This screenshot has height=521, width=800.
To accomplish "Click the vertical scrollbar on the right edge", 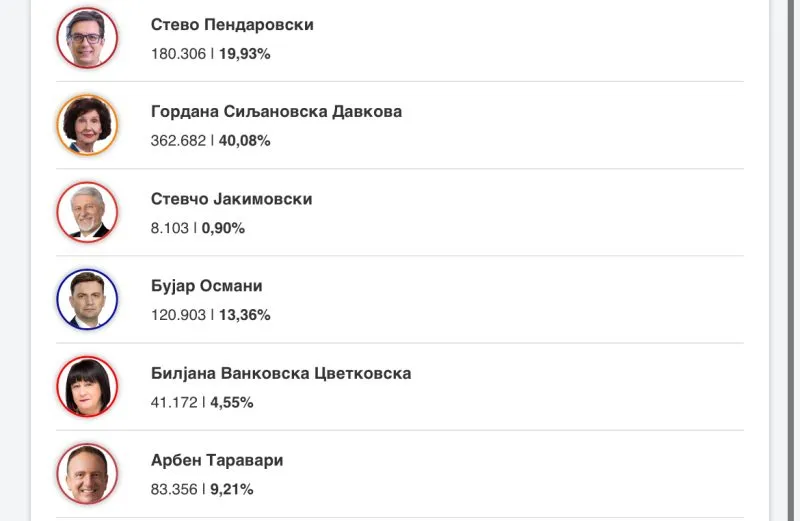I will pos(791,260).
